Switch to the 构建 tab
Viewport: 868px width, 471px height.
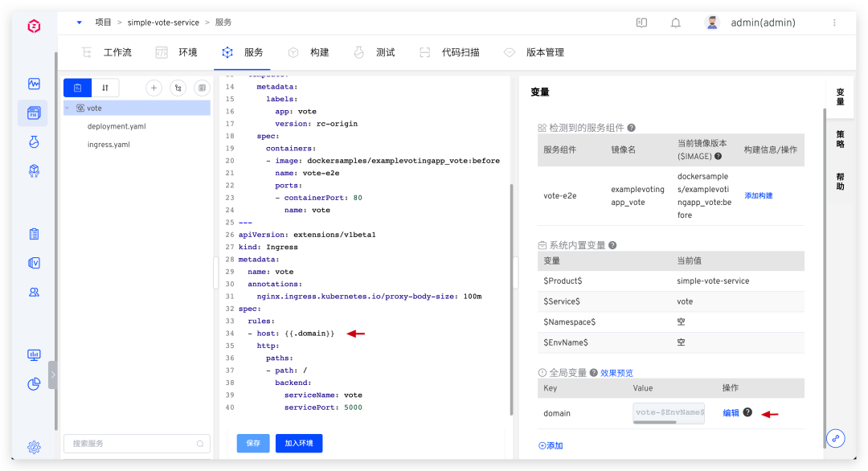coord(309,52)
